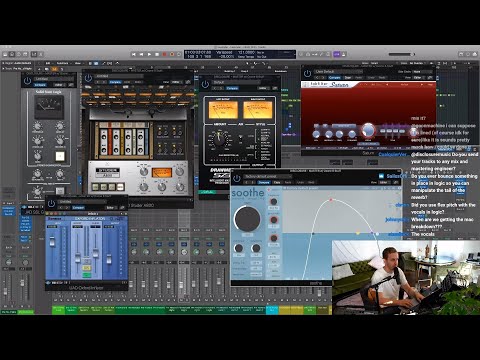Click Compare in the Studer A800 header
Image resolution: width=480 pixels, height=360 pixels.
click(x=115, y=82)
